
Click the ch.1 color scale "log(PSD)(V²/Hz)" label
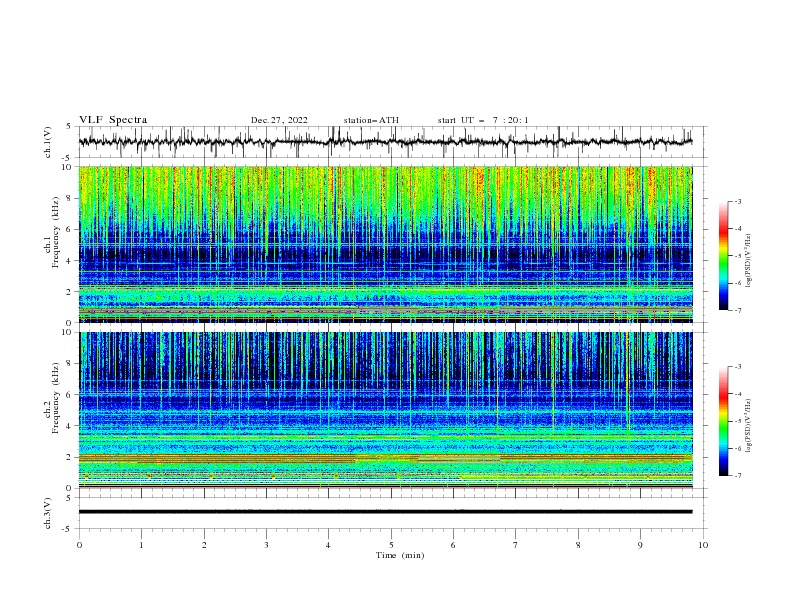[749, 261]
